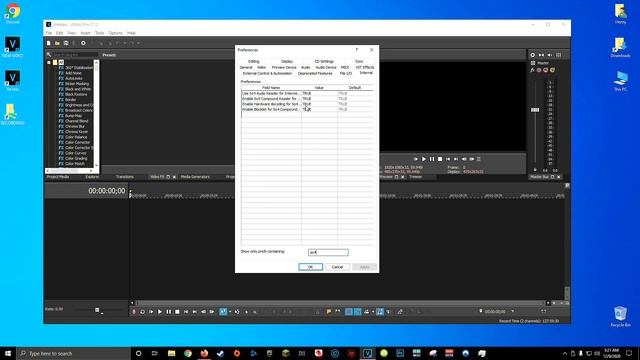Viewport: 640px width, 360px height.
Task: Click the Master Bus settings gear icon
Action: [x=533, y=55]
